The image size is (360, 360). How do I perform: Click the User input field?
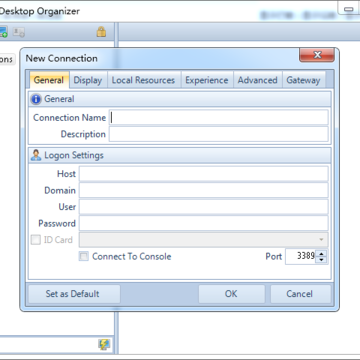tap(204, 207)
